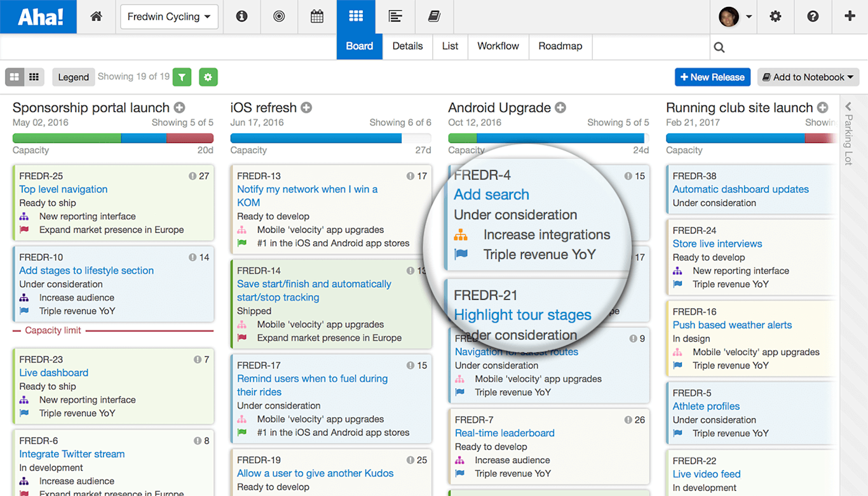Click initiative icon on FREDR-10 Increase audience
Screen dimensions: 868x496
(x=24, y=297)
